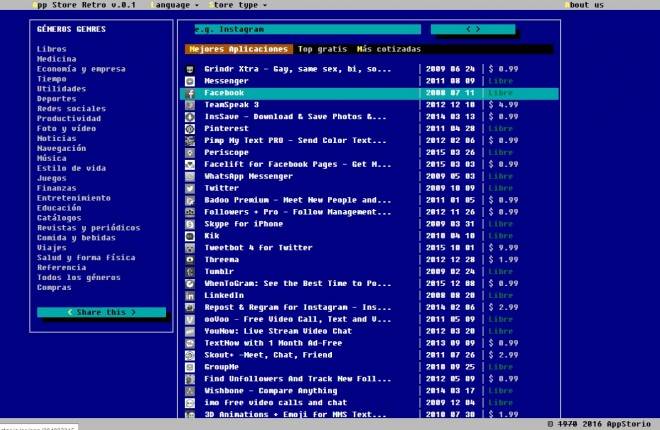Select the Salud y forma física genre

tap(86, 257)
